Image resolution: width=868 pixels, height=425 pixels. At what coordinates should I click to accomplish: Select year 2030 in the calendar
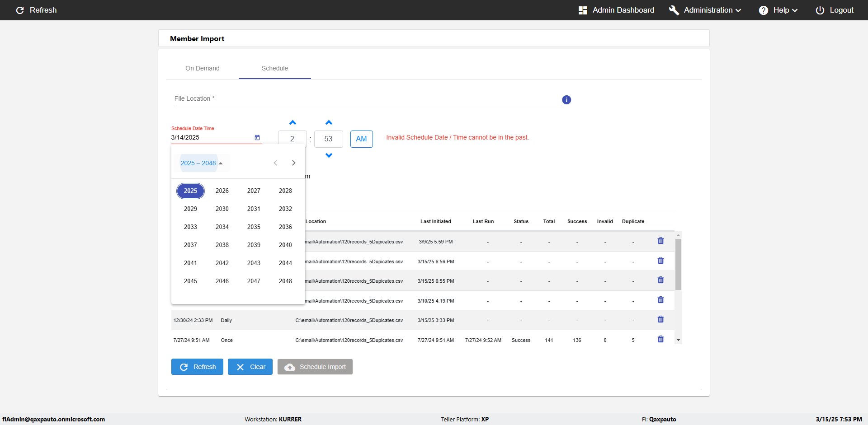tap(222, 209)
